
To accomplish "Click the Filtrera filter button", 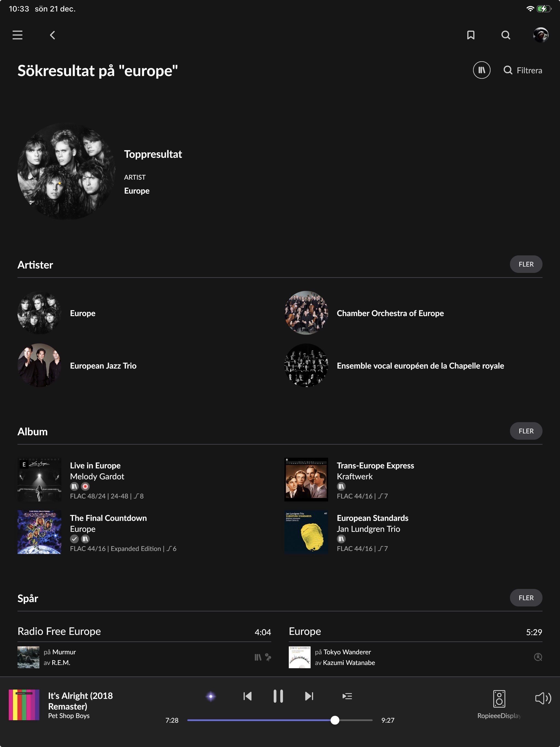I will (x=523, y=70).
